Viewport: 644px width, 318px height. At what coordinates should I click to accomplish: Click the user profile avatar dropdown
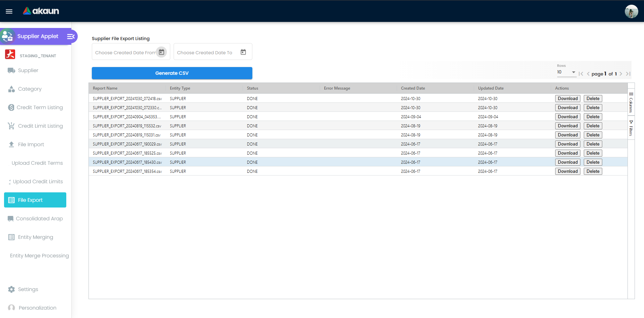tap(632, 11)
